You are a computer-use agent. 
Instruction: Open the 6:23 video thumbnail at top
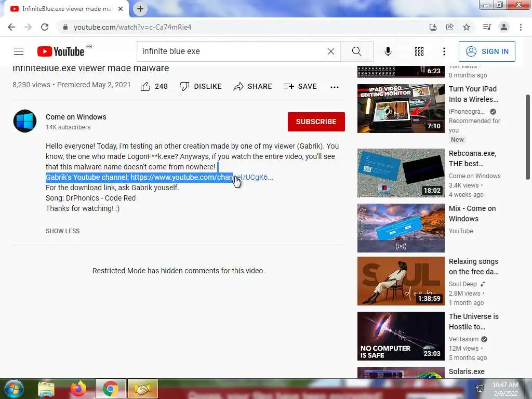[x=401, y=71]
